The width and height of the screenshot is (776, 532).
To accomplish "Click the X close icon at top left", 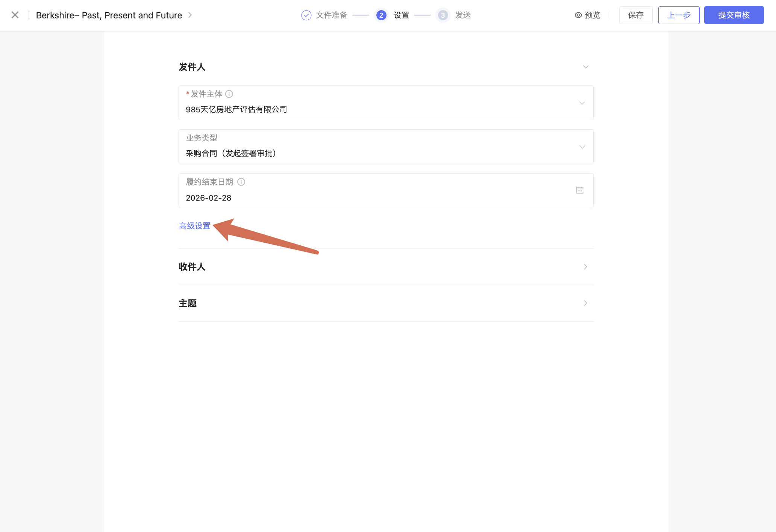I will [15, 15].
